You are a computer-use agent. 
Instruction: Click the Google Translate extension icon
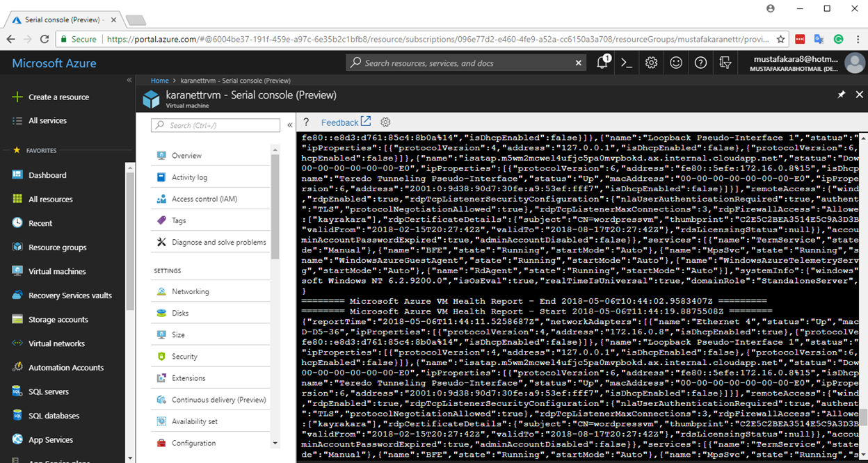coord(819,40)
